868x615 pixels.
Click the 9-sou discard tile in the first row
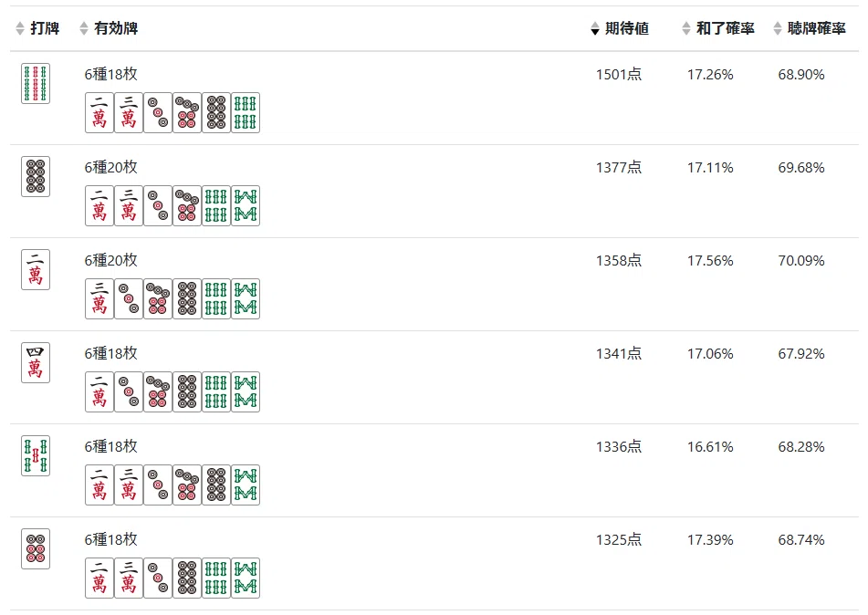pyautogui.click(x=36, y=84)
